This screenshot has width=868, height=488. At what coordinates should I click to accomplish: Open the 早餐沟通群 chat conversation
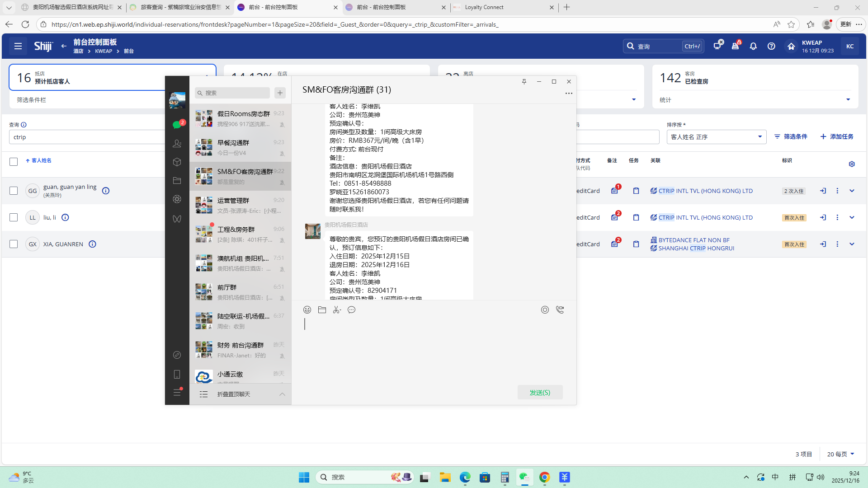(x=240, y=147)
